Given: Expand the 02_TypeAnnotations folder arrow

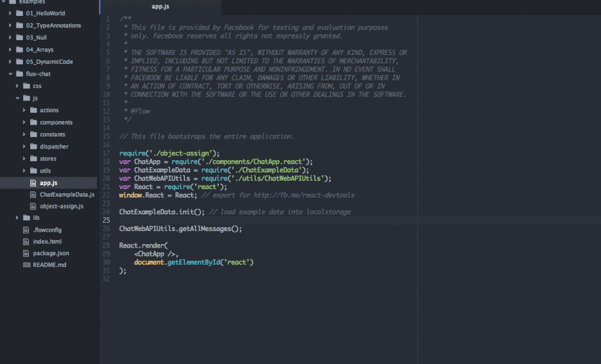Looking at the screenshot, I should click(x=10, y=25).
